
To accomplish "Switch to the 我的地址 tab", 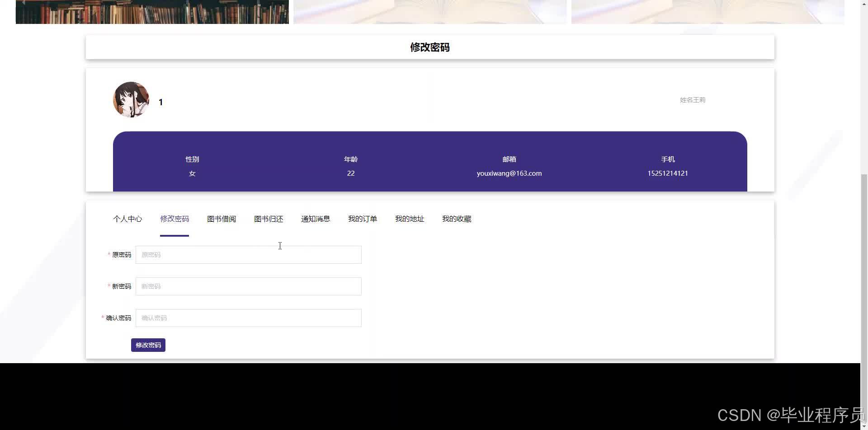I will [410, 219].
